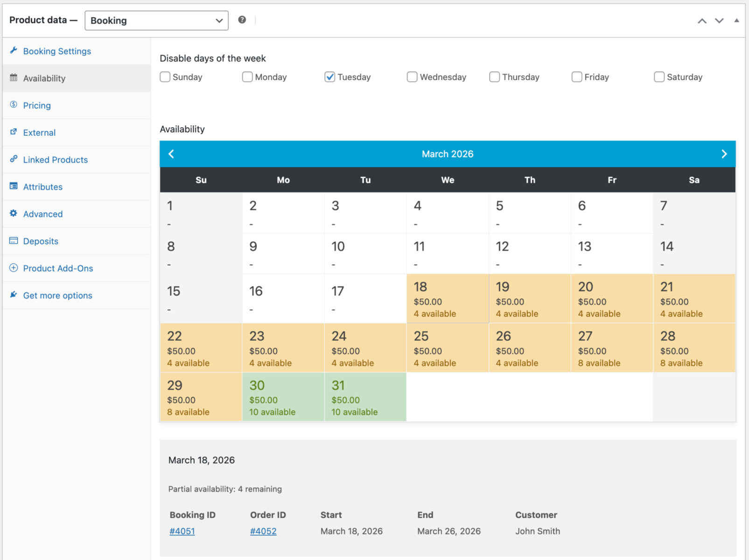The image size is (749, 560).
Task: Open the Get more options tab
Action: [57, 295]
